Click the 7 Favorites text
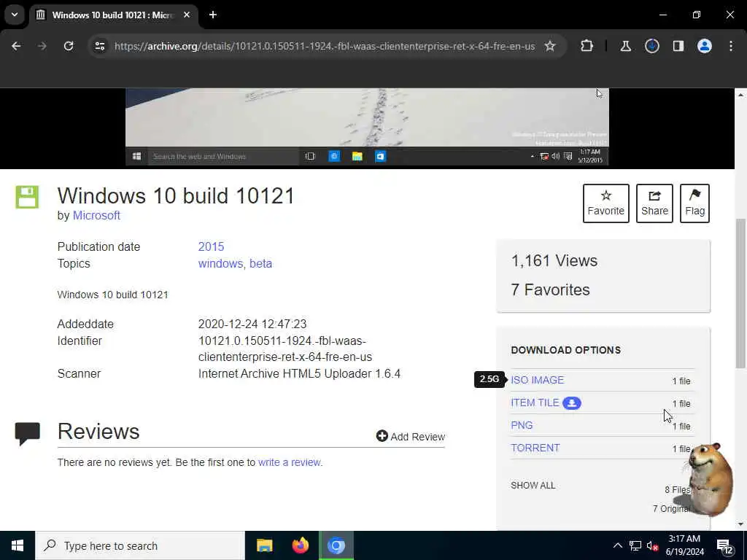747x560 pixels. click(550, 290)
